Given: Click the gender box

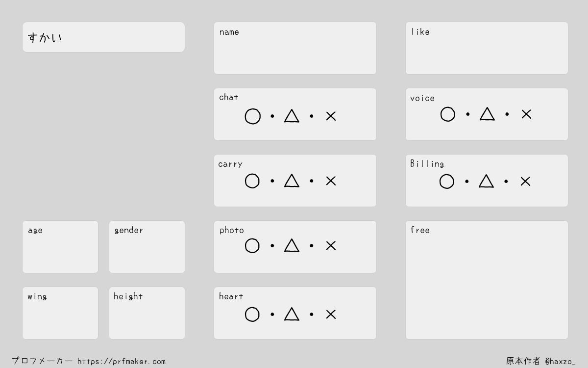Looking at the screenshot, I should (147, 247).
